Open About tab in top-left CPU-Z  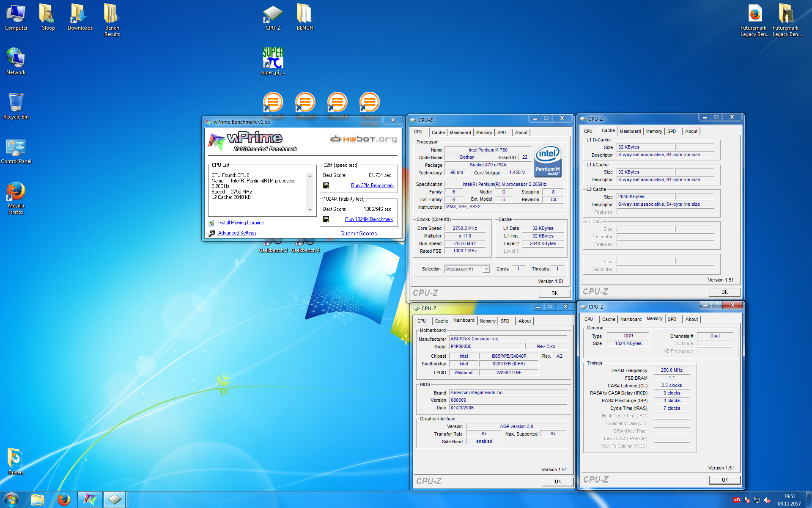521,133
